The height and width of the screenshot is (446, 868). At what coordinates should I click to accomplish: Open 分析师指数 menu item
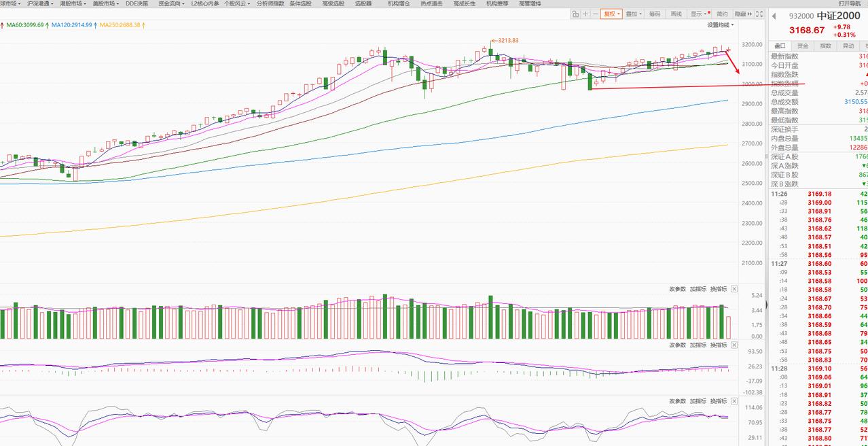tap(271, 3)
